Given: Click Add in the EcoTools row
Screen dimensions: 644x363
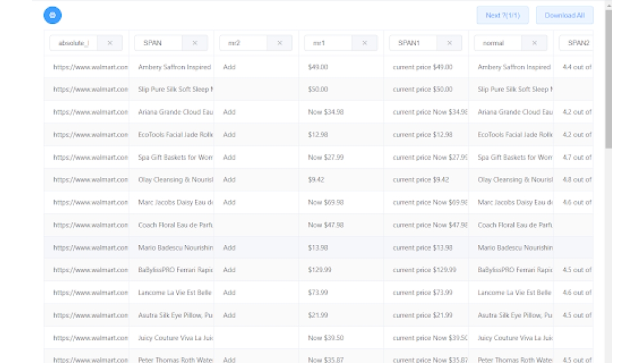Looking at the screenshot, I should (229, 134).
